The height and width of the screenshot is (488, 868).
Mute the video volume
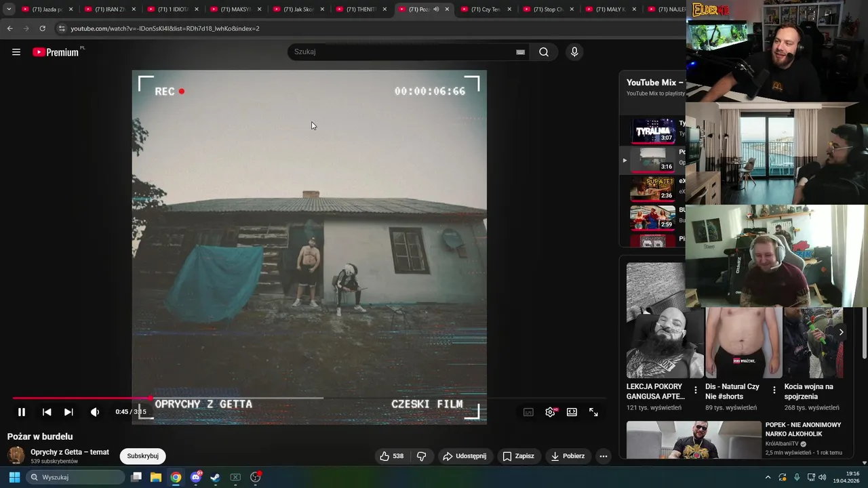[x=95, y=412]
